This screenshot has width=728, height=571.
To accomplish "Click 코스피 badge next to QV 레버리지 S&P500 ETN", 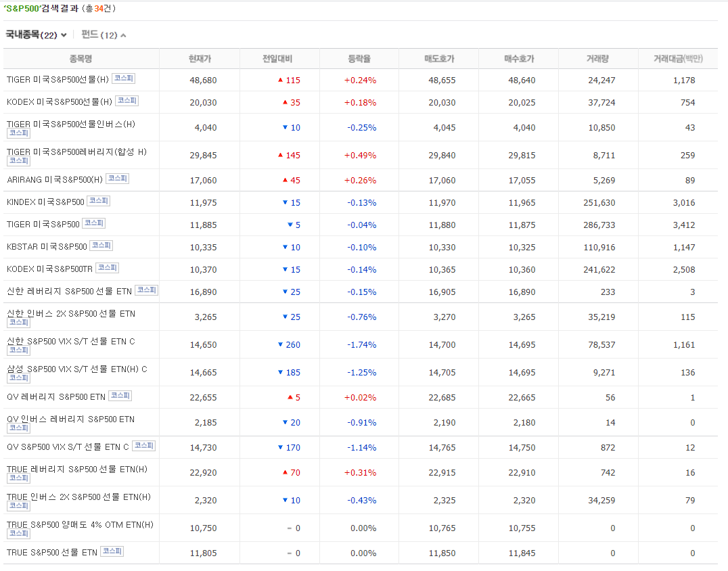I will pyautogui.click(x=120, y=396).
